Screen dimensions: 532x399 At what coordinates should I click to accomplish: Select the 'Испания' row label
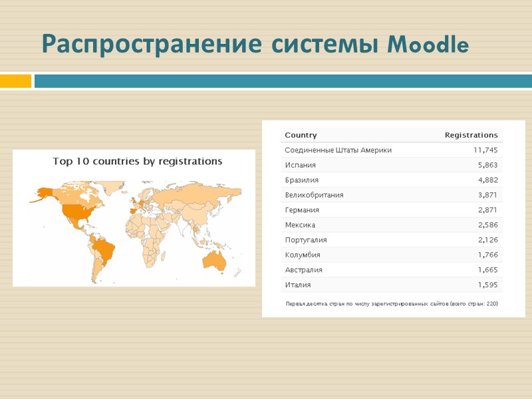coord(301,165)
